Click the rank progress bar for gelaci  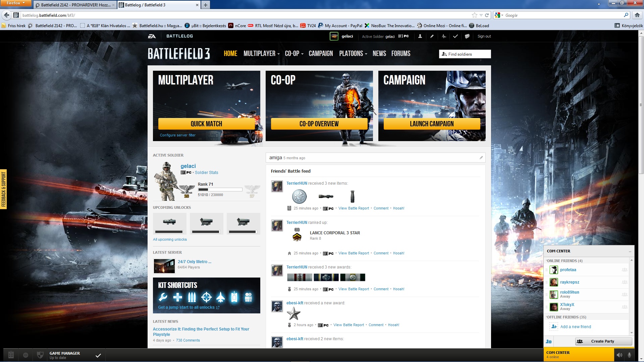point(220,190)
